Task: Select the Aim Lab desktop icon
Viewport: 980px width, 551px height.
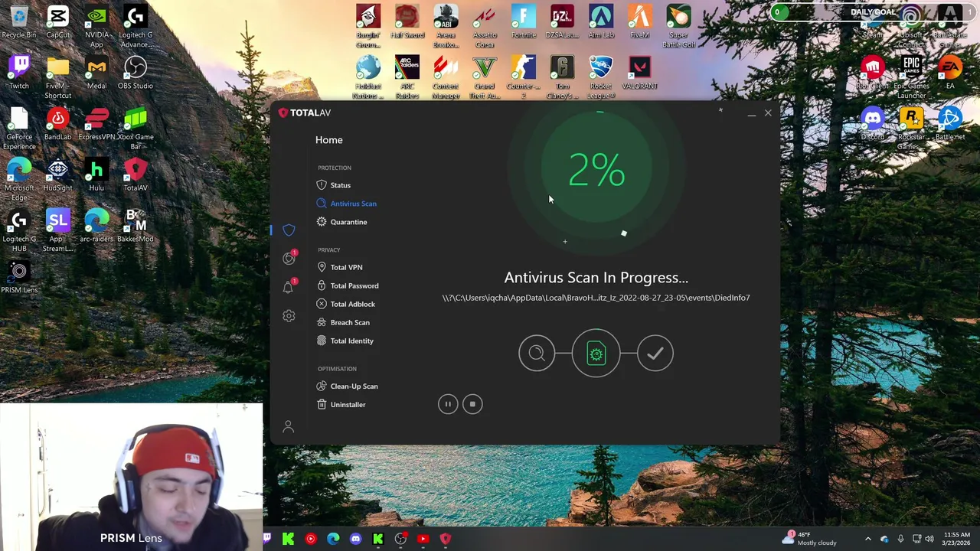Action: click(x=601, y=22)
